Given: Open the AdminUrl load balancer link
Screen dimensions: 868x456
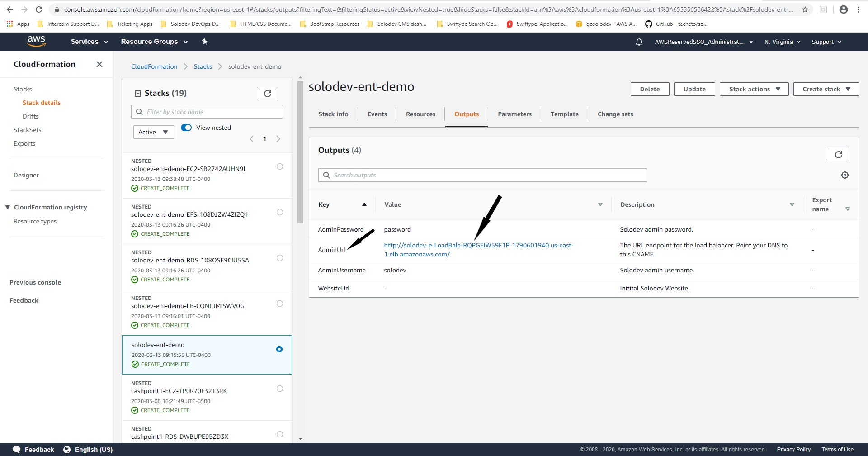Looking at the screenshot, I should click(x=478, y=250).
